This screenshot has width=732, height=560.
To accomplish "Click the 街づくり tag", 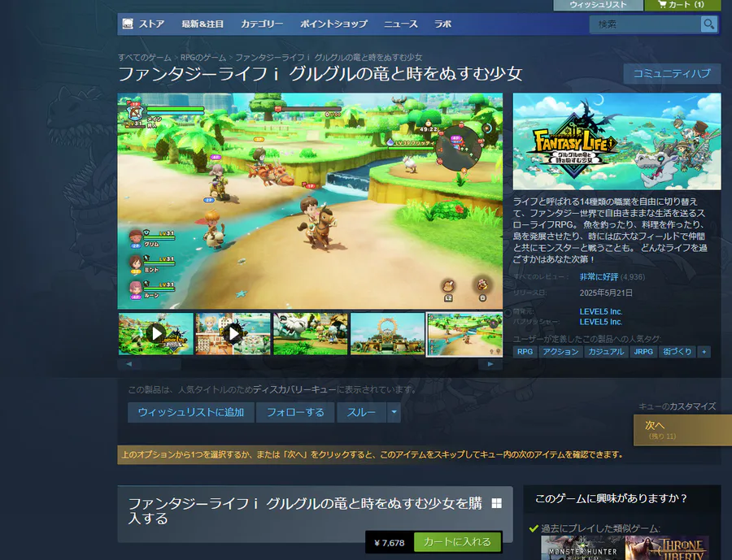I will point(678,352).
